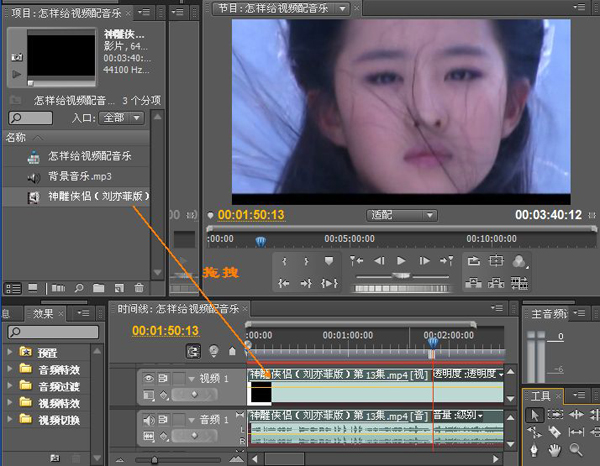Screen dimensions: 600x466
Task: Toggle Audio 1 track output speaker
Action: pos(149,420)
